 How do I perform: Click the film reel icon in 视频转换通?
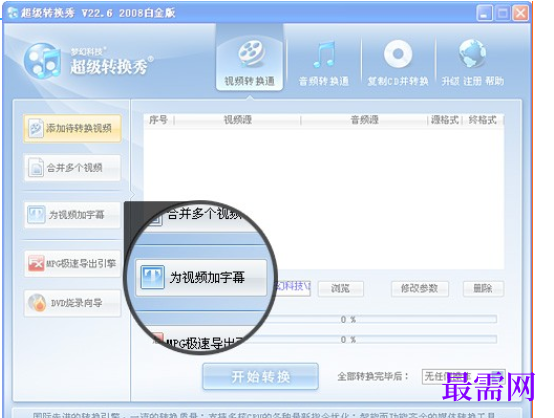pyautogui.click(x=251, y=54)
